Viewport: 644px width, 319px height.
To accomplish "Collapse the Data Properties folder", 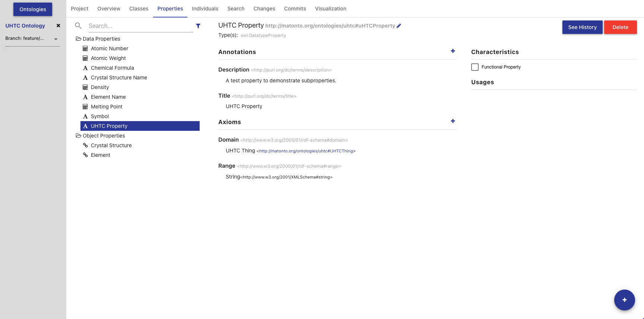I will (x=79, y=39).
